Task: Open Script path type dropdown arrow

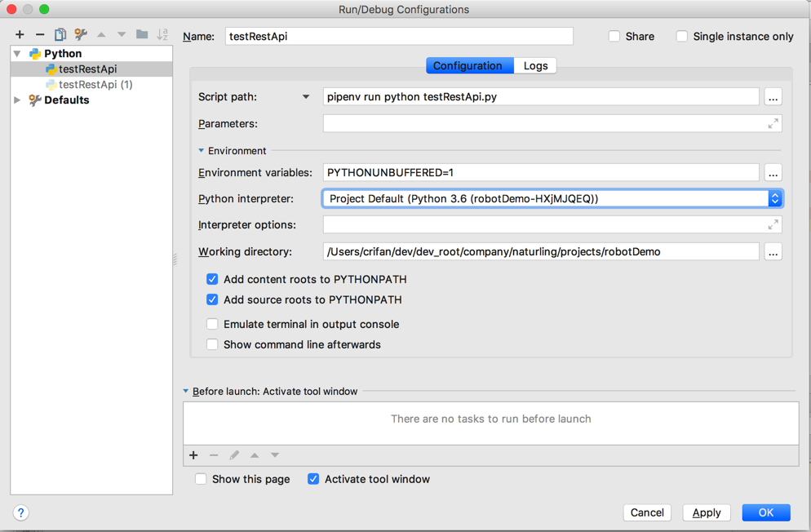Action: tap(306, 97)
